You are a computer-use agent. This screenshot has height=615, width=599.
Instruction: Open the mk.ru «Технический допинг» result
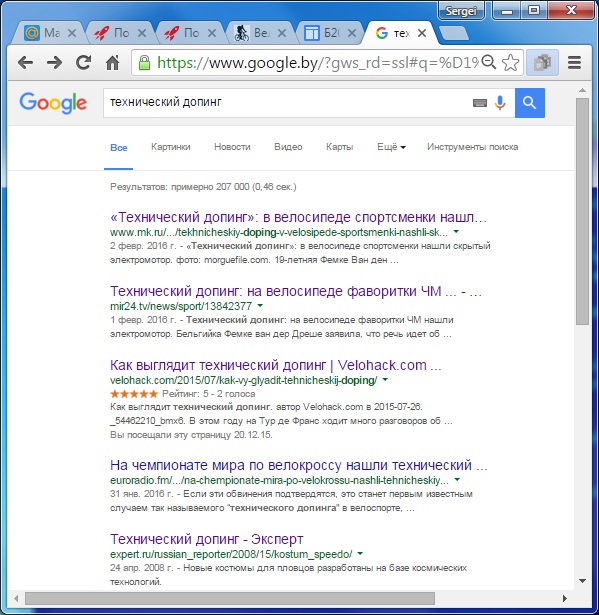point(298,217)
